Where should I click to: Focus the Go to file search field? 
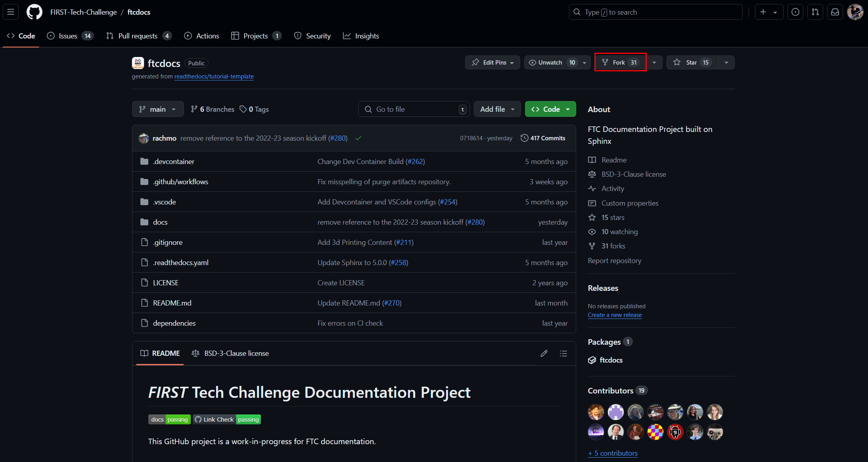414,109
